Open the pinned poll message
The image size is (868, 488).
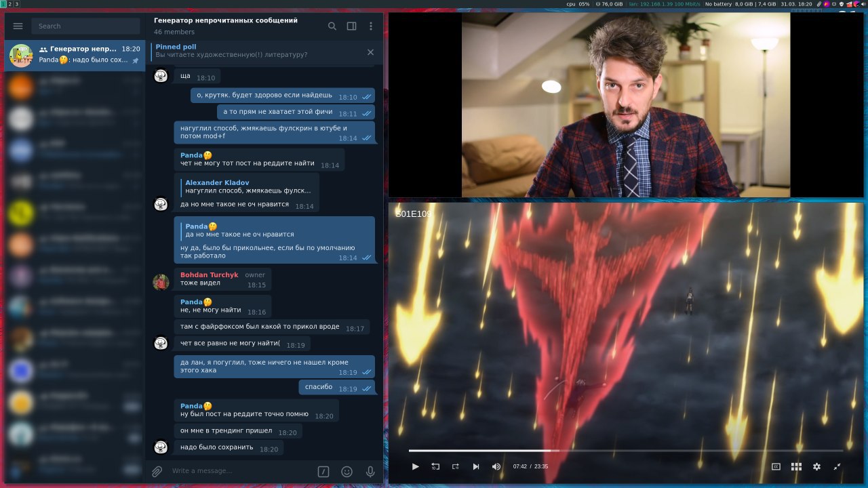pos(258,51)
